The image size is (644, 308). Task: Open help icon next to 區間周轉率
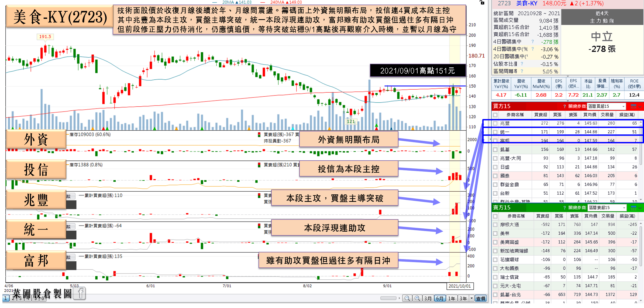(522, 71)
